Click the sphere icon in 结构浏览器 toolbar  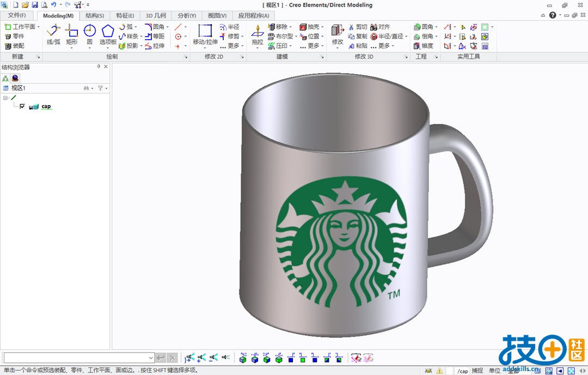[15, 78]
